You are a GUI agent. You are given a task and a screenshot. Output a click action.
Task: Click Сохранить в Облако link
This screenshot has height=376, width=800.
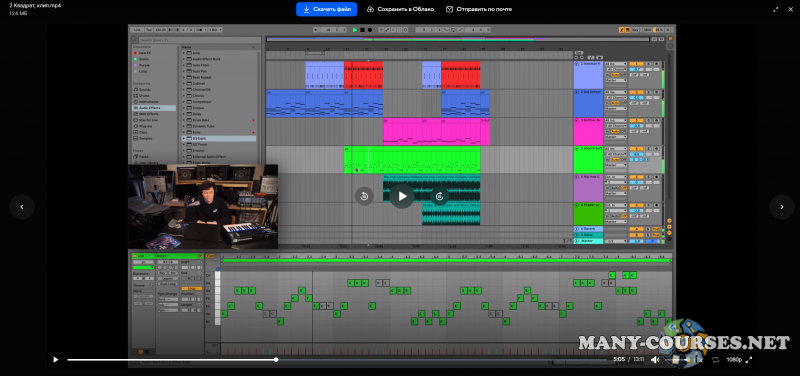click(x=401, y=9)
